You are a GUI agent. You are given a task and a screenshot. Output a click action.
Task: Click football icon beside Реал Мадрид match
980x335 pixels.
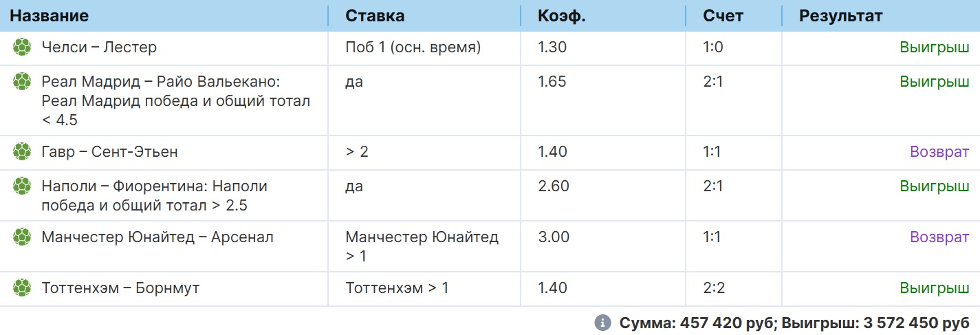pyautogui.click(x=22, y=81)
